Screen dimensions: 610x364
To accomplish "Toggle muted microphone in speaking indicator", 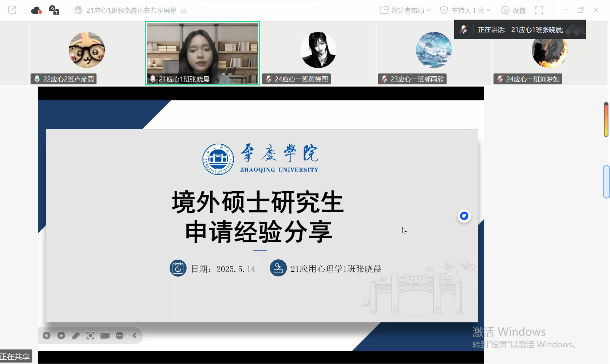I will [x=463, y=30].
